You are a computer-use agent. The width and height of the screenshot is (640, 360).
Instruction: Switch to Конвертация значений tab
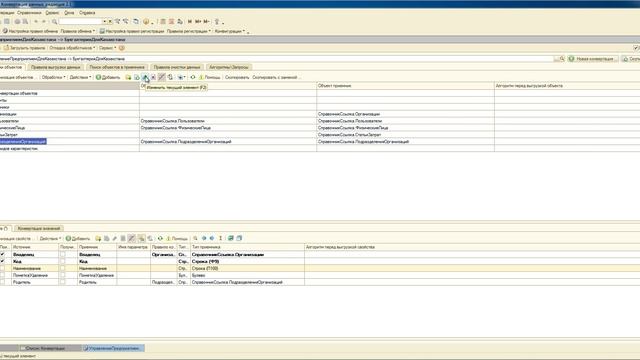tap(39, 228)
